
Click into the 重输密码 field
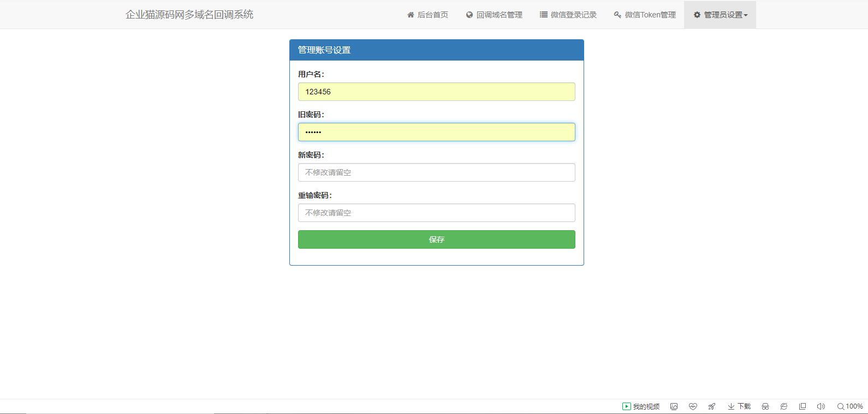coord(436,213)
